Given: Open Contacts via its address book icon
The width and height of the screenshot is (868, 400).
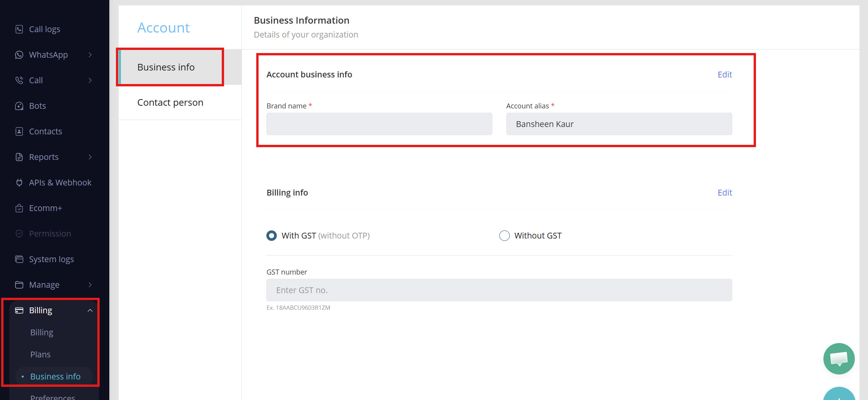Looking at the screenshot, I should [19, 131].
